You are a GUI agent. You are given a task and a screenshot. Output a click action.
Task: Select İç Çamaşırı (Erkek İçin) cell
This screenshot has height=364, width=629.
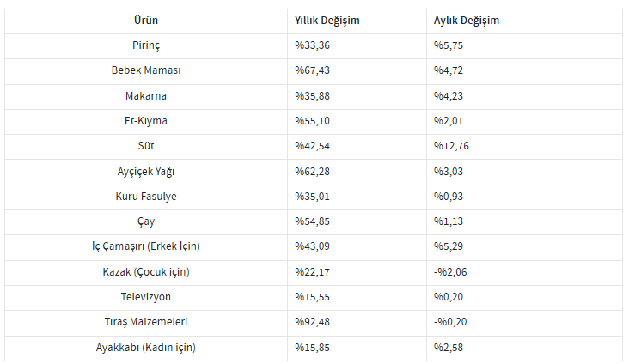coord(146,246)
